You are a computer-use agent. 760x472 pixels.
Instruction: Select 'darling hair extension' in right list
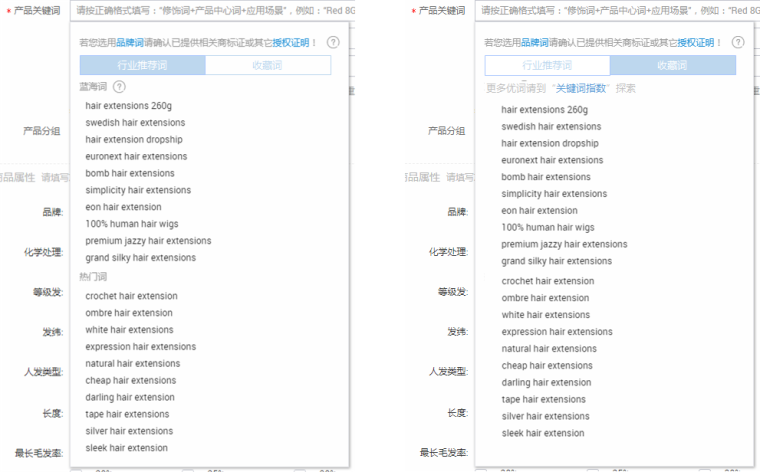546,382
